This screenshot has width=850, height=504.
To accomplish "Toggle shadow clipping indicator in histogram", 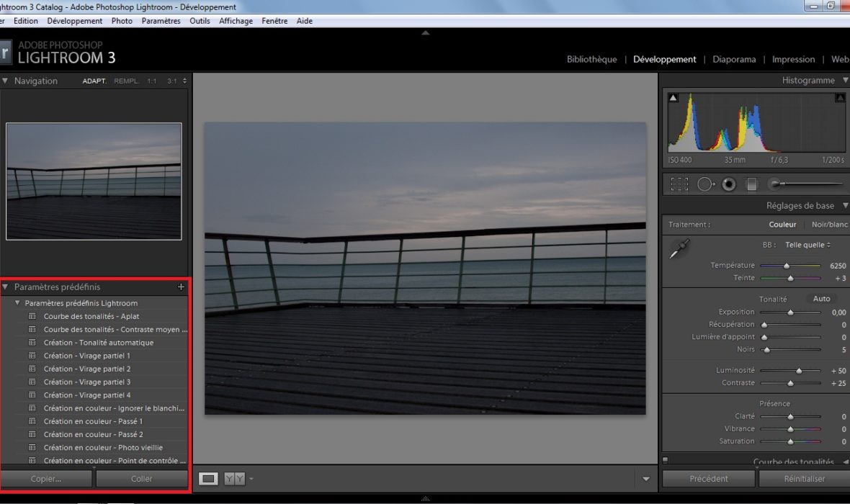I will pos(673,97).
